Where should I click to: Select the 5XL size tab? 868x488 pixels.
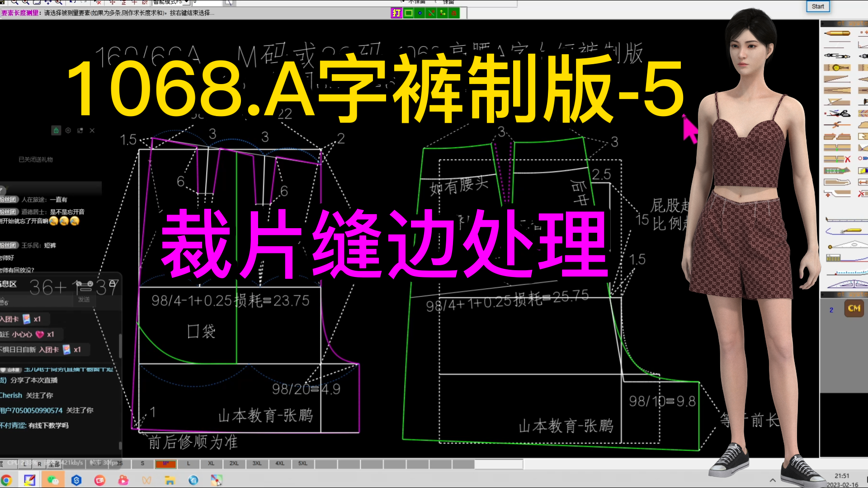click(302, 464)
